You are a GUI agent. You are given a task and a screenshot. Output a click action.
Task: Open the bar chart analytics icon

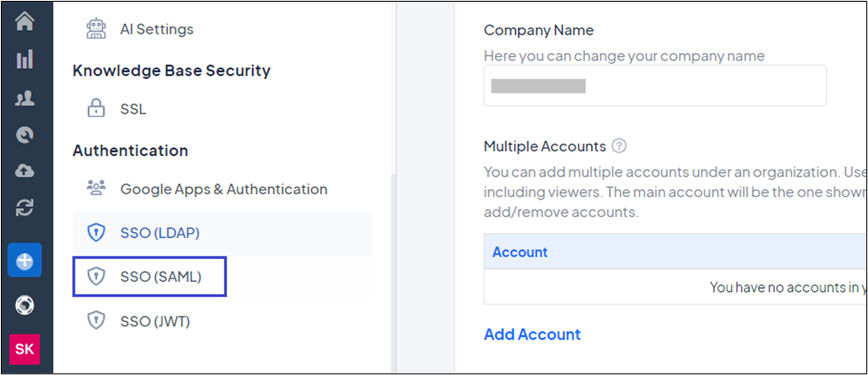point(25,59)
